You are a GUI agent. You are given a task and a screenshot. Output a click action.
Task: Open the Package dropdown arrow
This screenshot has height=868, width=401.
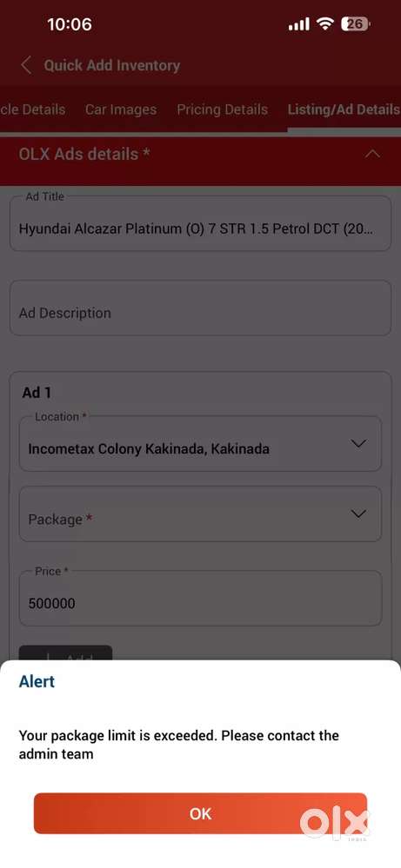tap(359, 514)
